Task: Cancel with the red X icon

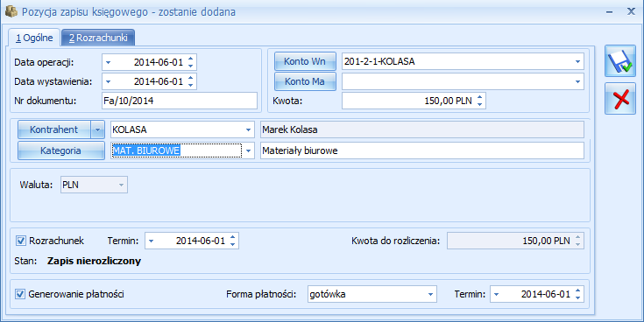Action: click(x=620, y=99)
